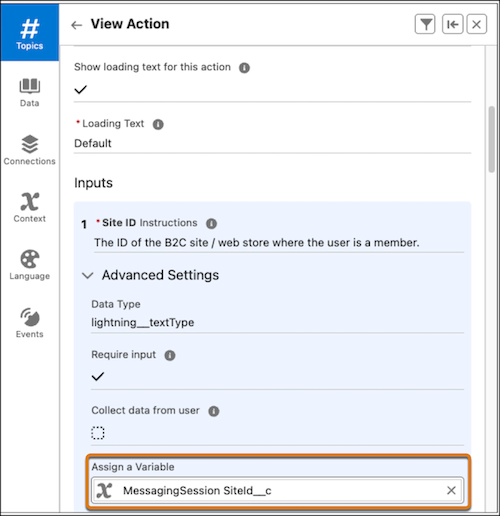Open the Events sidebar section

pyautogui.click(x=30, y=323)
